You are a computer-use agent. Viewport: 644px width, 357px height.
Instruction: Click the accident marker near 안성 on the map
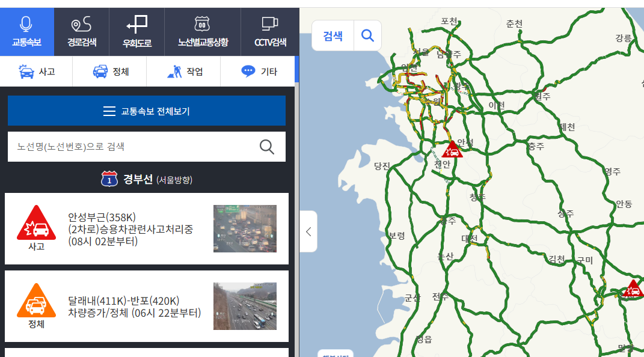452,150
